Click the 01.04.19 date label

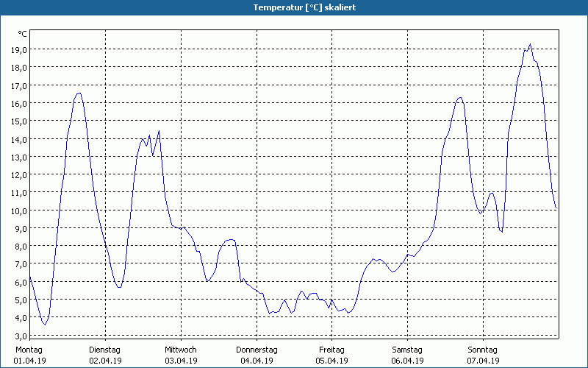point(29,361)
